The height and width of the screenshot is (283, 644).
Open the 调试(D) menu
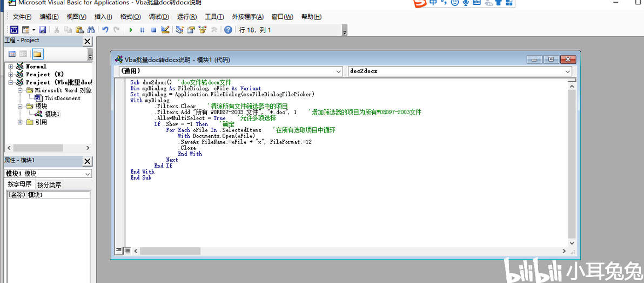point(159,17)
